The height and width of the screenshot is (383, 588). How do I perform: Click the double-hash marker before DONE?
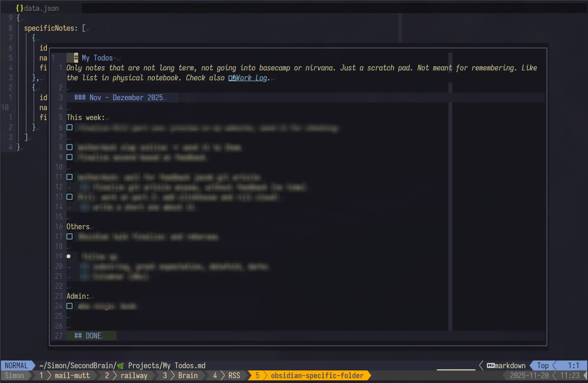(78, 336)
